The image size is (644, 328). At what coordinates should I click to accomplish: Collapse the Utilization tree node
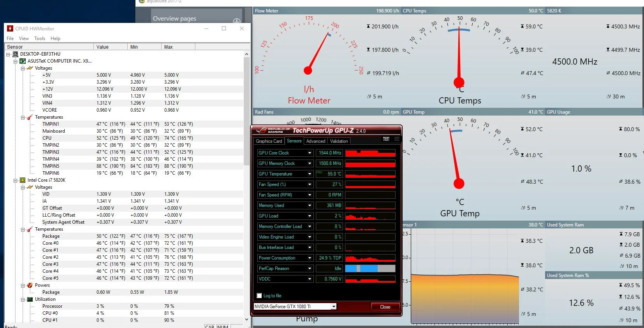[23, 299]
